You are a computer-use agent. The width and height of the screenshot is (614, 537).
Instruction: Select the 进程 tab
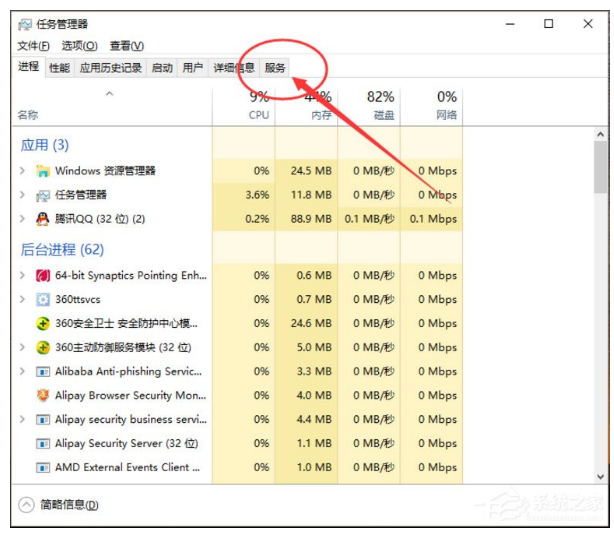click(x=29, y=67)
